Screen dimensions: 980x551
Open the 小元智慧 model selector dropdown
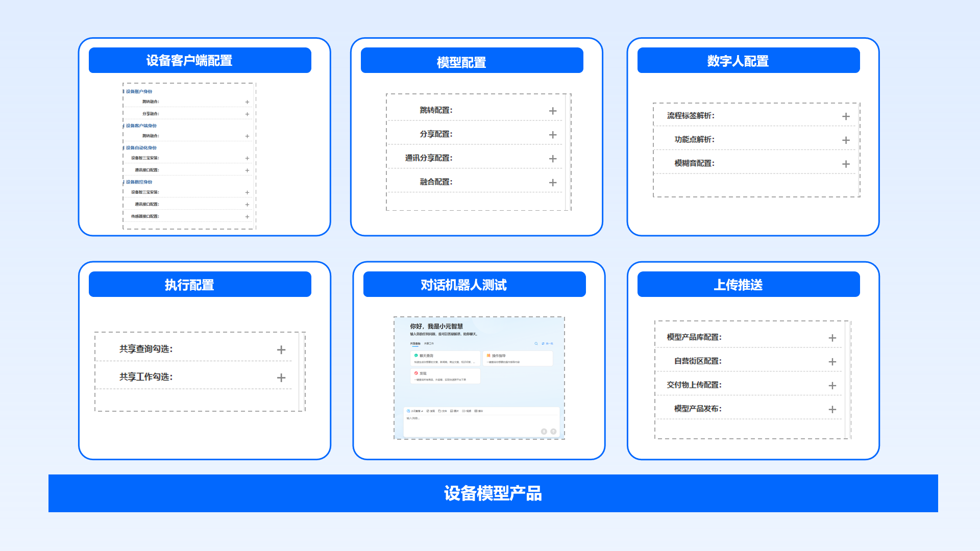click(415, 411)
